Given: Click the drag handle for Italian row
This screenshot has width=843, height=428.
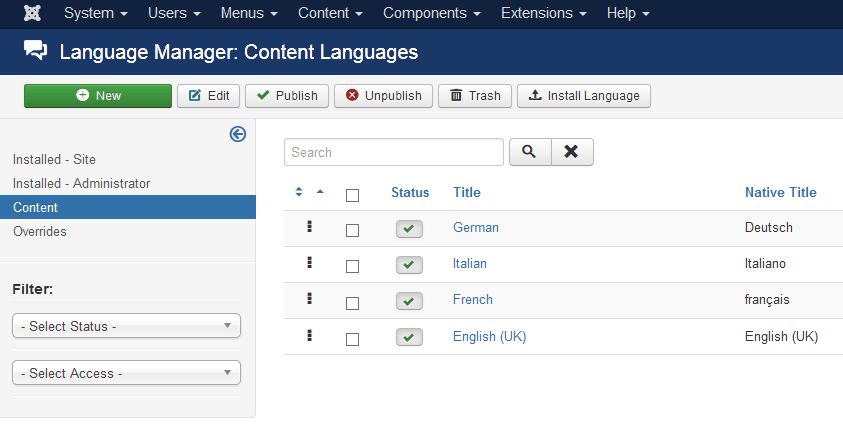Looking at the screenshot, I should click(x=309, y=263).
